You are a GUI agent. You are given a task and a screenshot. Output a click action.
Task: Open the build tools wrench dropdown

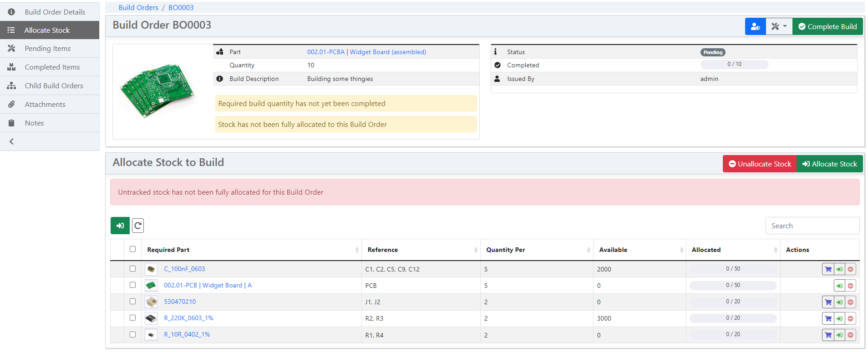point(779,27)
